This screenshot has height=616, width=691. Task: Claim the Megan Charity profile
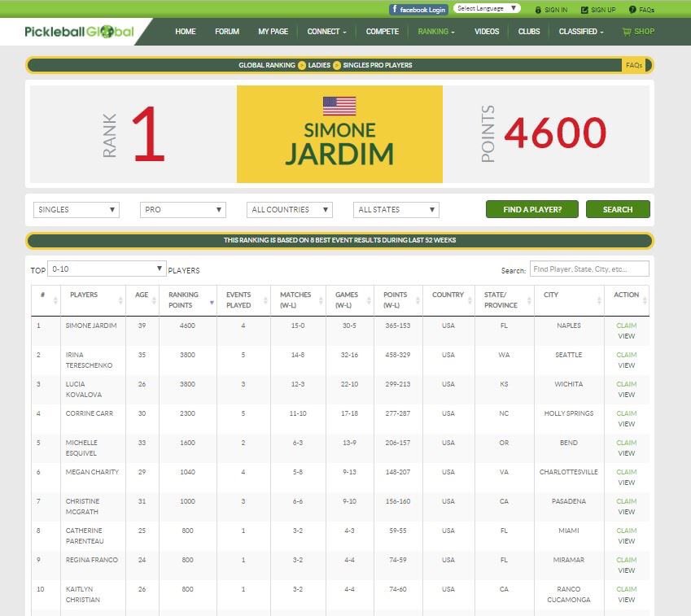click(x=626, y=472)
